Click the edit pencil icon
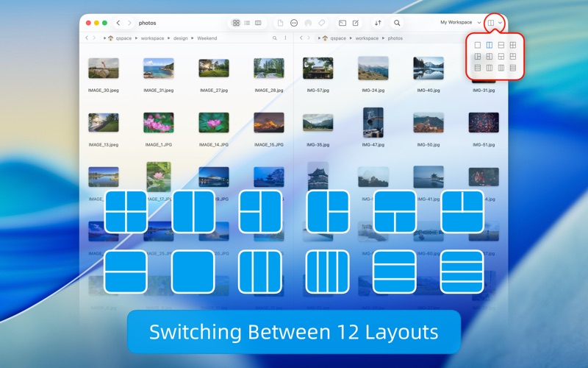 click(x=356, y=23)
